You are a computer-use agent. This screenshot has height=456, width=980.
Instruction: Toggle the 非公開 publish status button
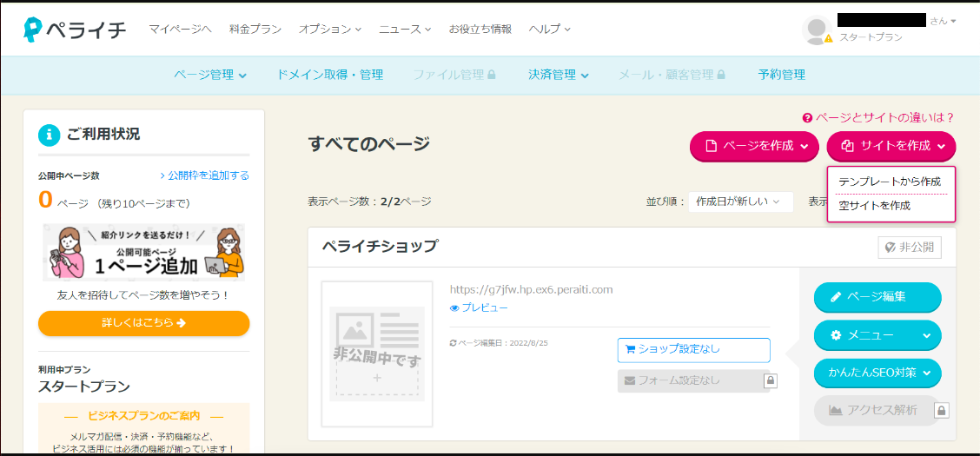tap(910, 248)
